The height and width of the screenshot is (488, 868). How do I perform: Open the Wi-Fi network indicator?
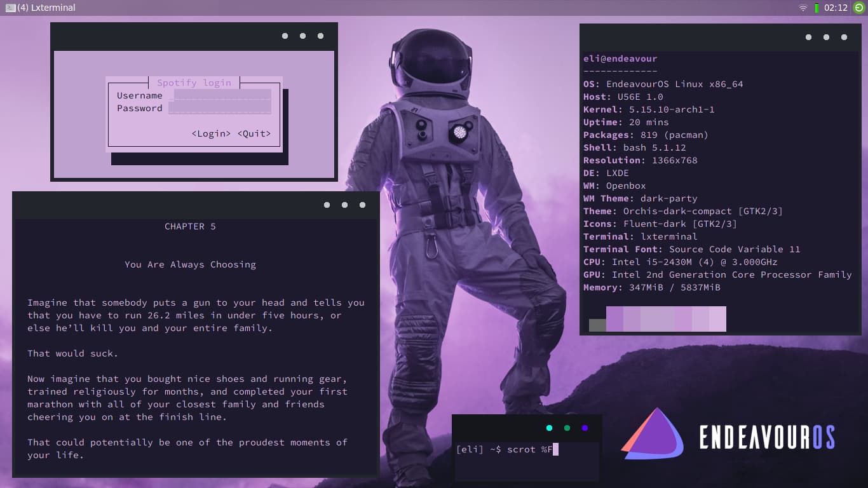pos(803,8)
